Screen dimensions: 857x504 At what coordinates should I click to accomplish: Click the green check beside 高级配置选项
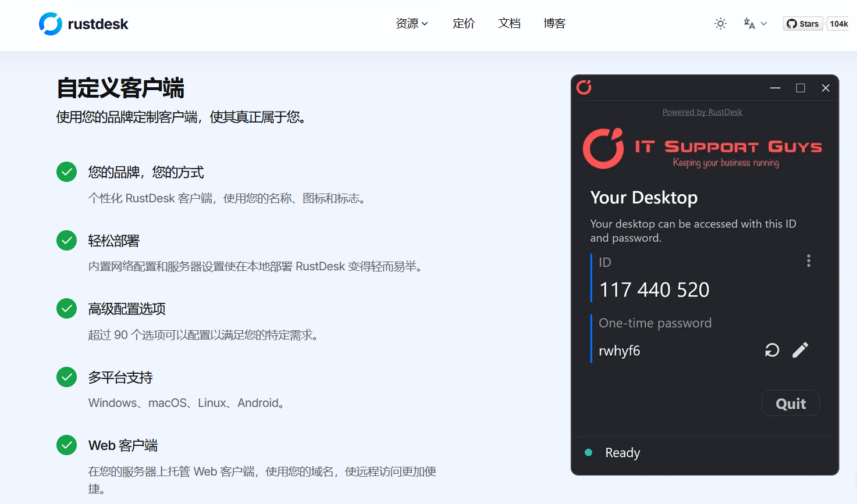(67, 309)
